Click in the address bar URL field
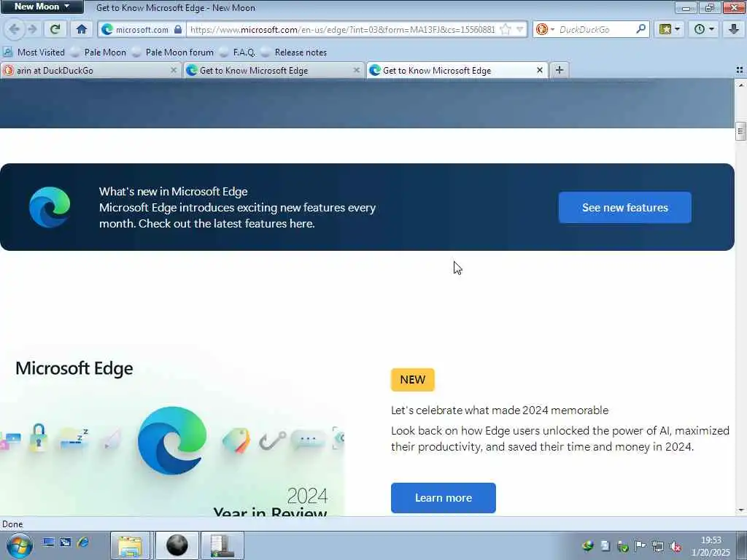The image size is (747, 560). point(343,29)
